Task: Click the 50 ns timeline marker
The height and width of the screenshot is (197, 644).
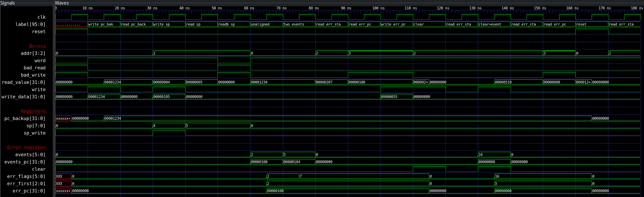Action: [x=217, y=8]
